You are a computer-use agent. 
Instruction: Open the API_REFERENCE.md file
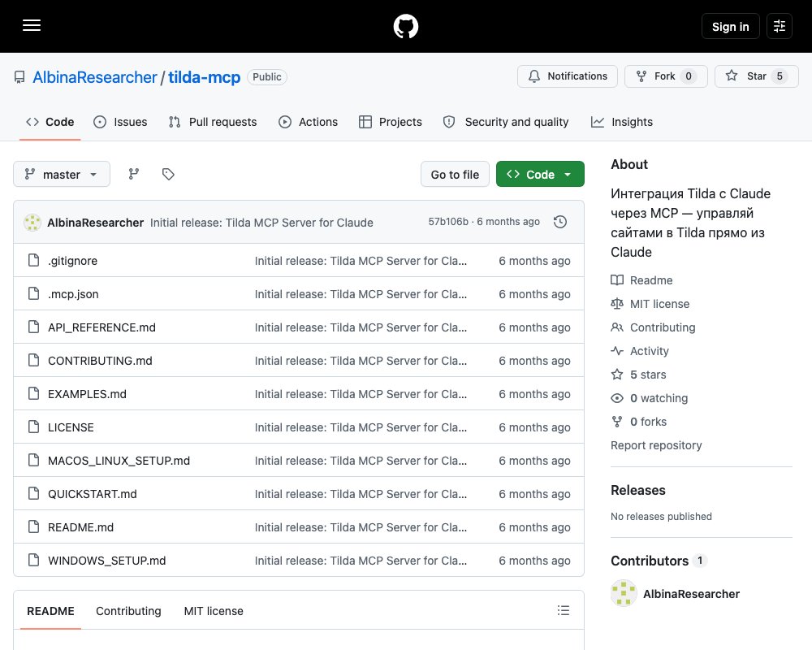point(101,327)
